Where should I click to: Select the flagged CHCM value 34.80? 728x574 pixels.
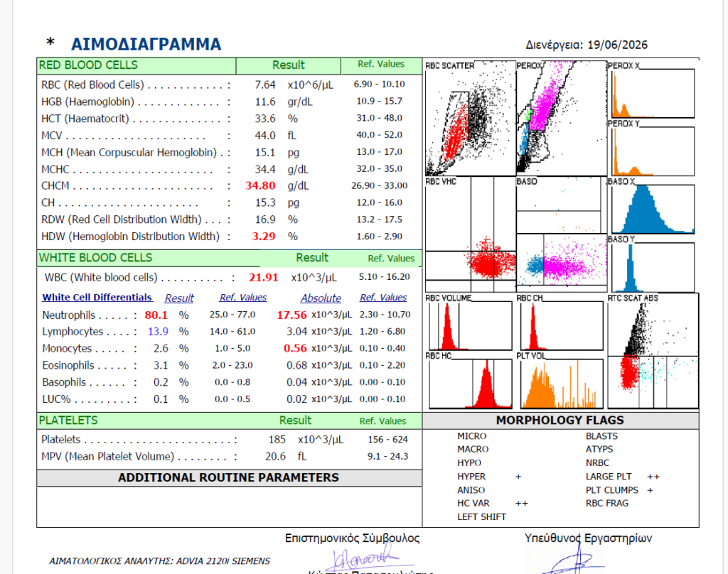(260, 185)
